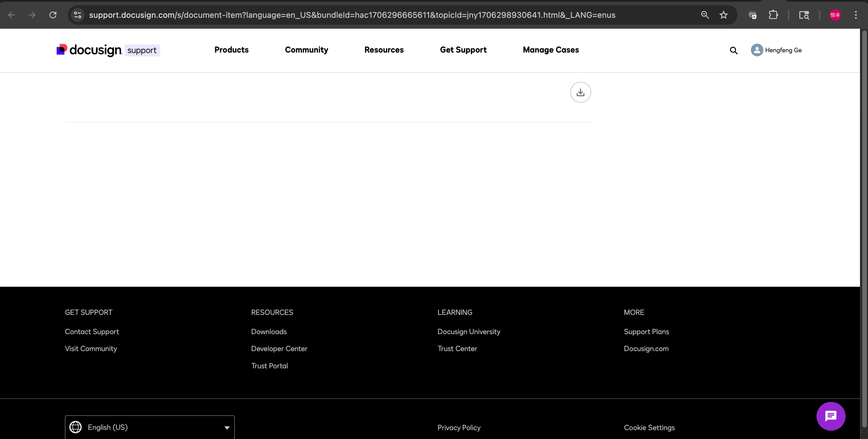The image size is (868, 439).
Task: Open the browser extensions puzzle icon
Action: pyautogui.click(x=773, y=15)
